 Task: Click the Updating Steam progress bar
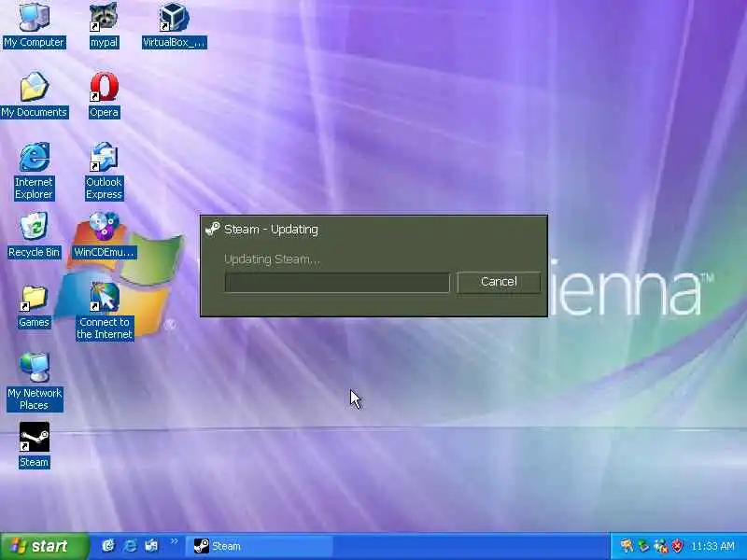pyautogui.click(x=337, y=283)
